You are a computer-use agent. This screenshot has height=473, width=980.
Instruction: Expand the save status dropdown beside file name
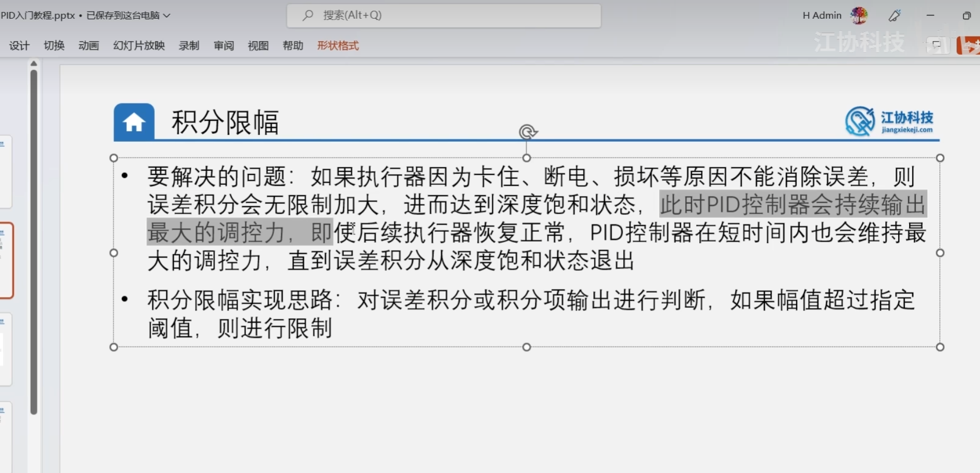[x=167, y=16]
